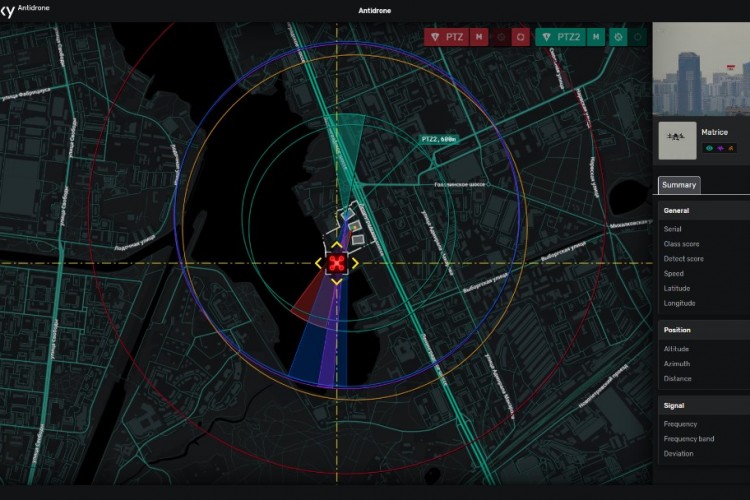Select the red drone marker on map
The image size is (750, 500).
coord(337,263)
